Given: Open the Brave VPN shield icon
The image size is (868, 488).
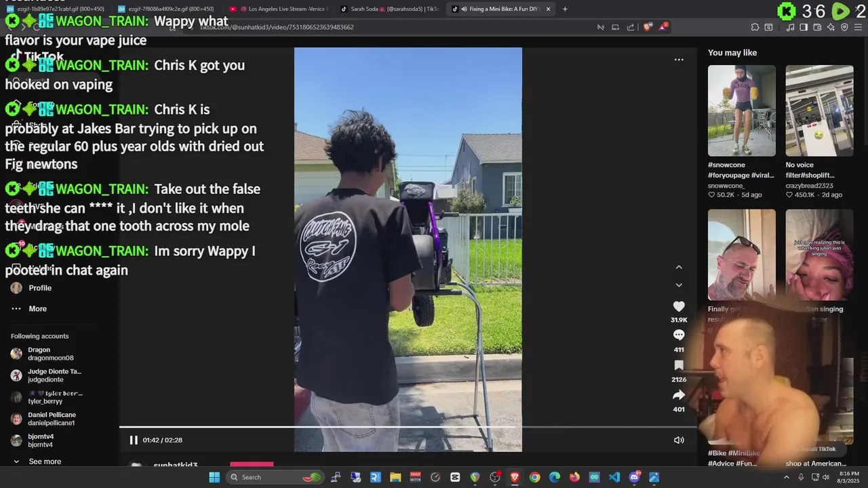Looking at the screenshot, I should point(844,27).
